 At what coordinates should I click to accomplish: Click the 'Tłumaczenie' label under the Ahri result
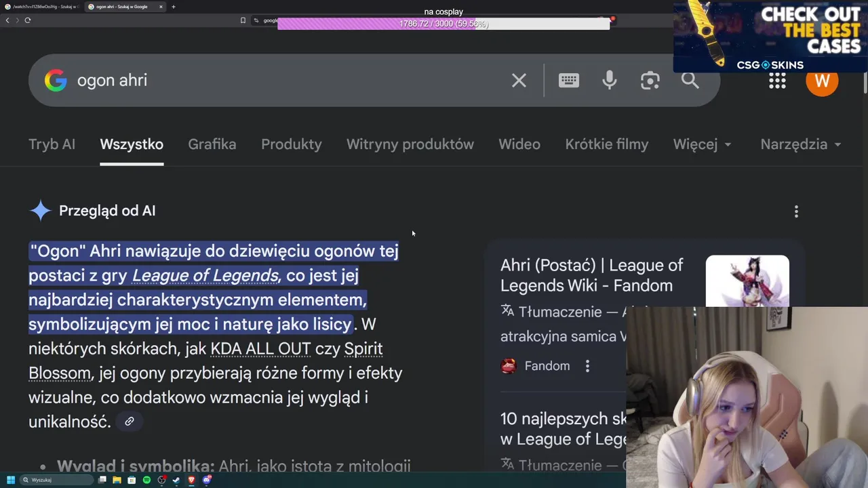tap(560, 312)
